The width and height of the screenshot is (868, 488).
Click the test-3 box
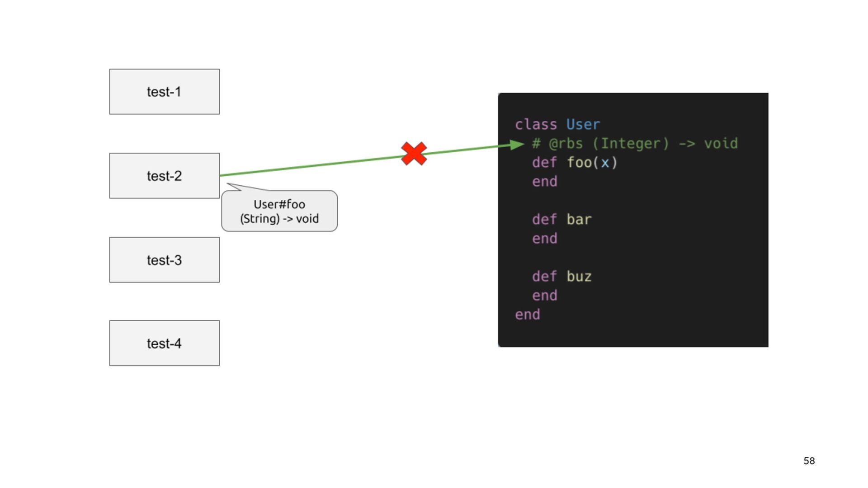pos(164,260)
